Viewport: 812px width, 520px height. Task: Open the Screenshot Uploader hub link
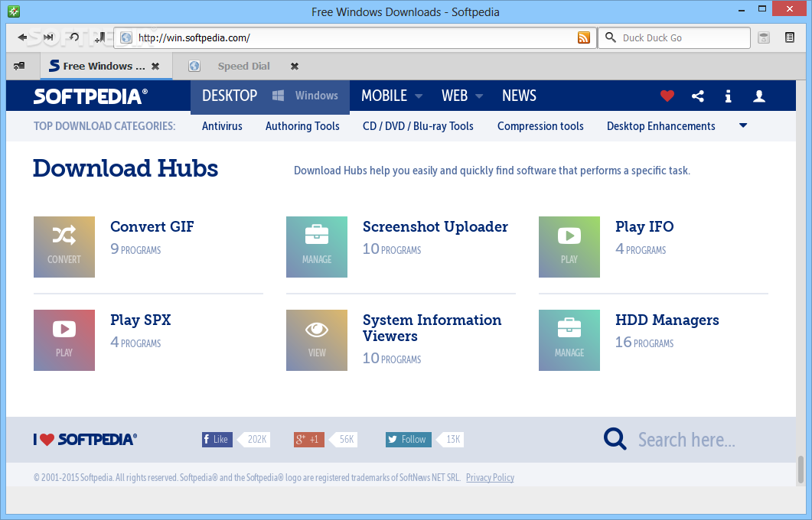coord(435,226)
